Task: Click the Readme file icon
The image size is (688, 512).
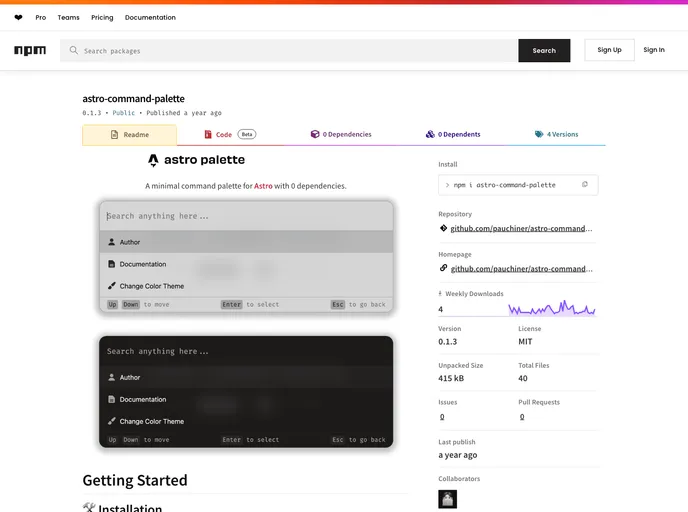Action: (x=115, y=135)
